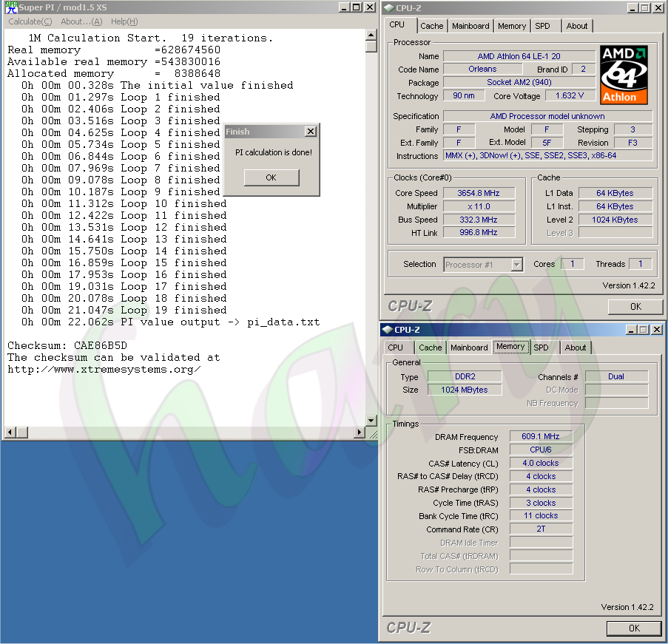Switch to Memory tab in top CPU-Z
Image resolution: width=668 pixels, height=644 pixels.
point(512,26)
